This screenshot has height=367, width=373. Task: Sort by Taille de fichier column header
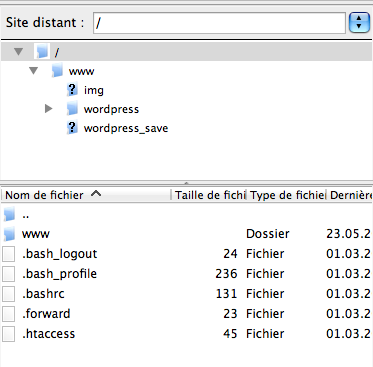(x=209, y=195)
